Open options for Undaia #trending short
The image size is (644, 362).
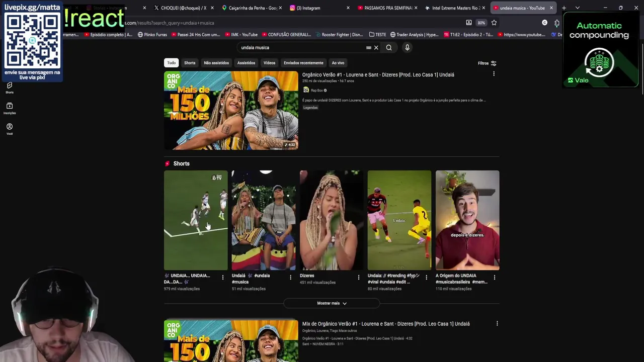(x=427, y=277)
